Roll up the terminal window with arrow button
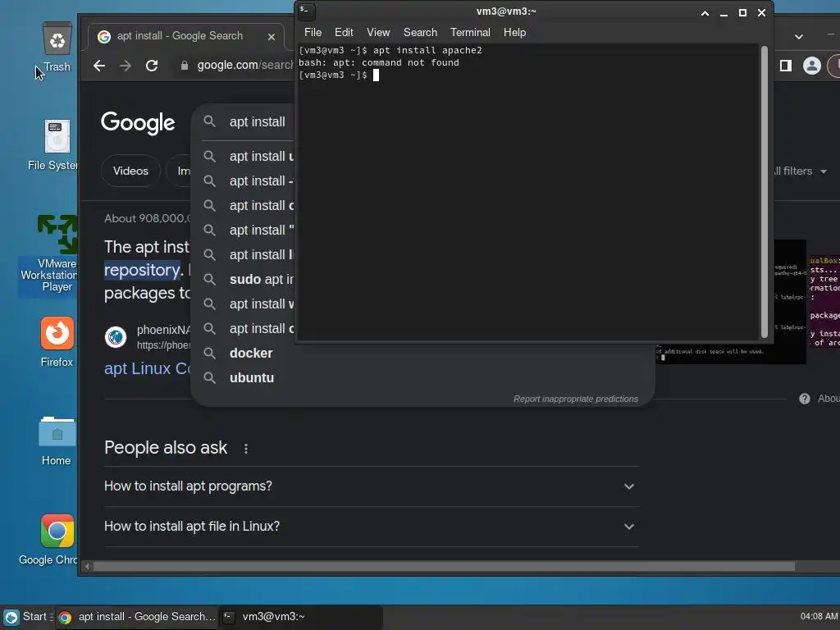This screenshot has height=630, width=840. 705,13
